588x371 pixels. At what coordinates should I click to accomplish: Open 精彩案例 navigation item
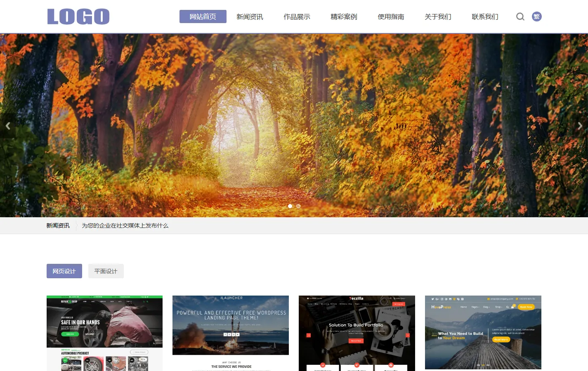(x=344, y=16)
